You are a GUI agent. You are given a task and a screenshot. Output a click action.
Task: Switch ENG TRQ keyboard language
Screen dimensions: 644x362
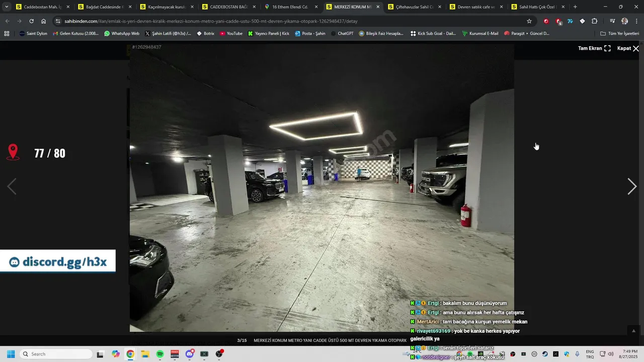coord(590,354)
